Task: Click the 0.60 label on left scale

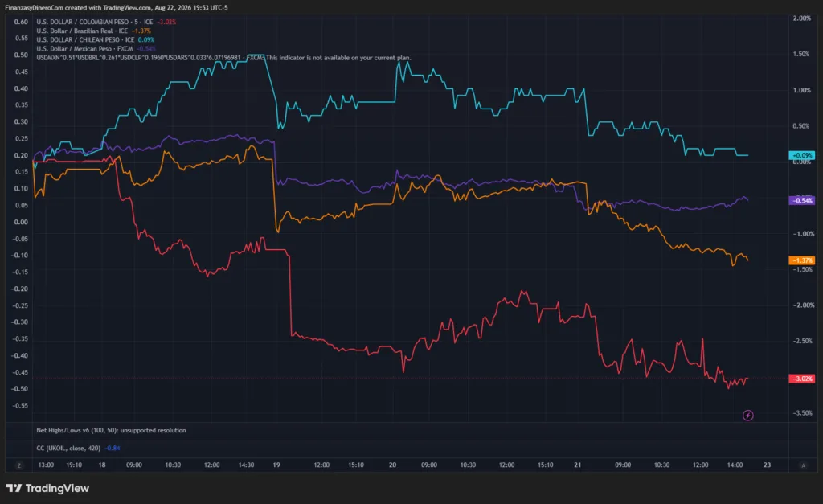Action: pos(21,22)
